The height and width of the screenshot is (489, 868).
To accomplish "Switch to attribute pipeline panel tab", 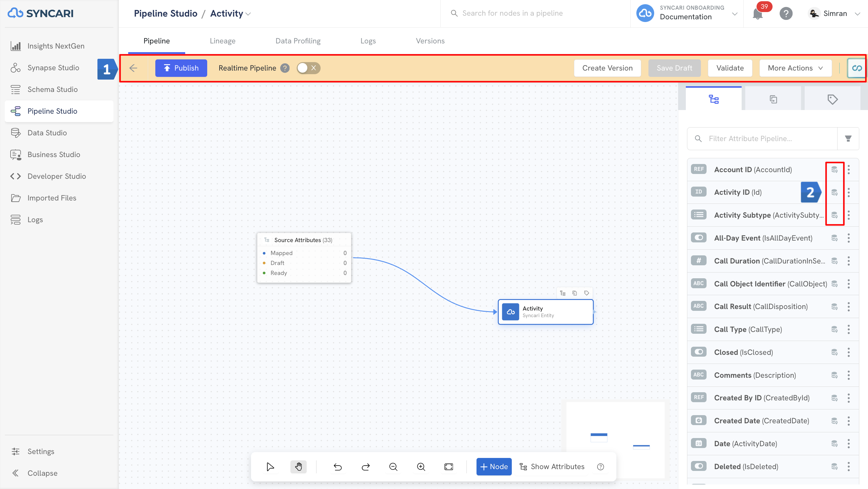I will (x=714, y=99).
